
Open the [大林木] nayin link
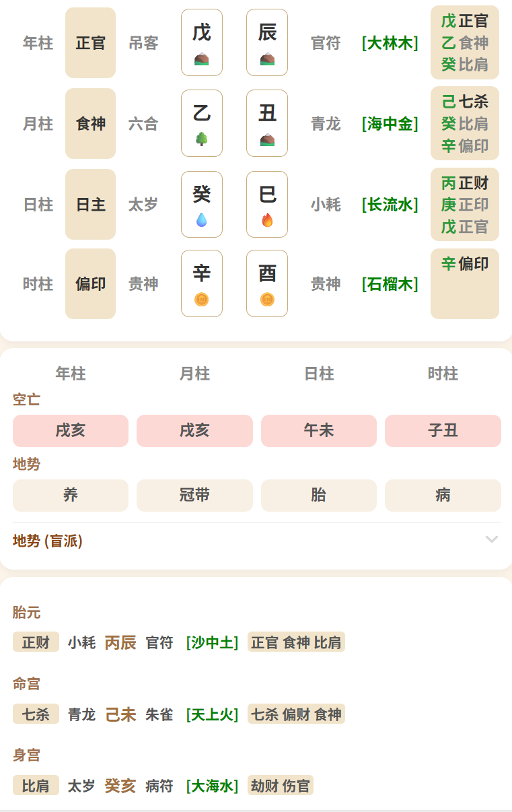tap(390, 43)
